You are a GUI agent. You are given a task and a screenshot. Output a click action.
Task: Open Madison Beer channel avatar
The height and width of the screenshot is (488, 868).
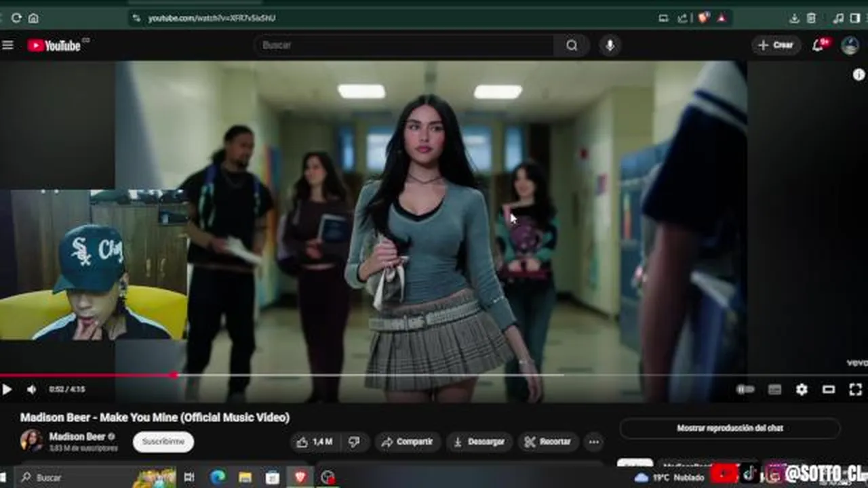click(31, 441)
